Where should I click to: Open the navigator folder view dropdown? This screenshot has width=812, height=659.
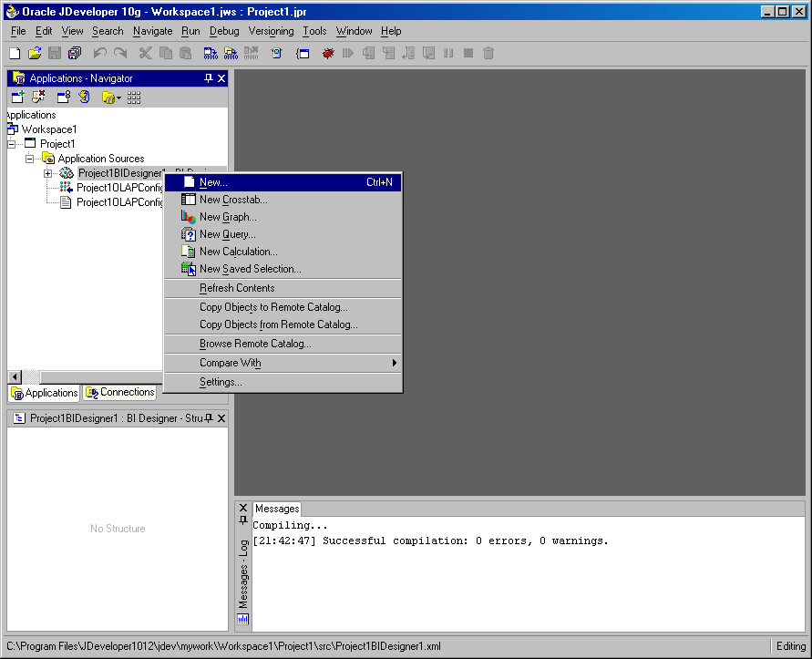coord(111,97)
